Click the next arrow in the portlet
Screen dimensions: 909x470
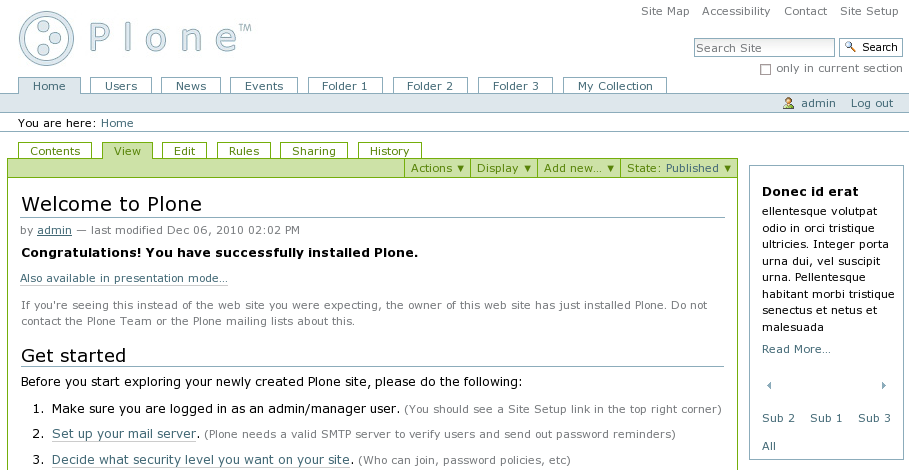[883, 386]
